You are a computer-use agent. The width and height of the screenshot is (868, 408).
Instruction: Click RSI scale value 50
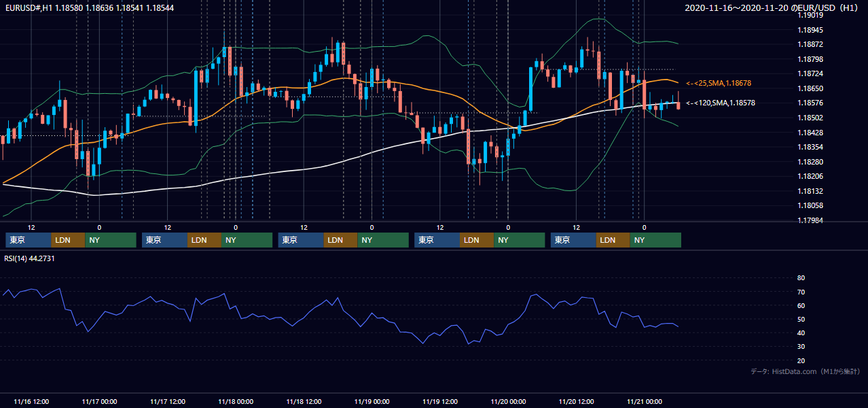click(x=801, y=319)
